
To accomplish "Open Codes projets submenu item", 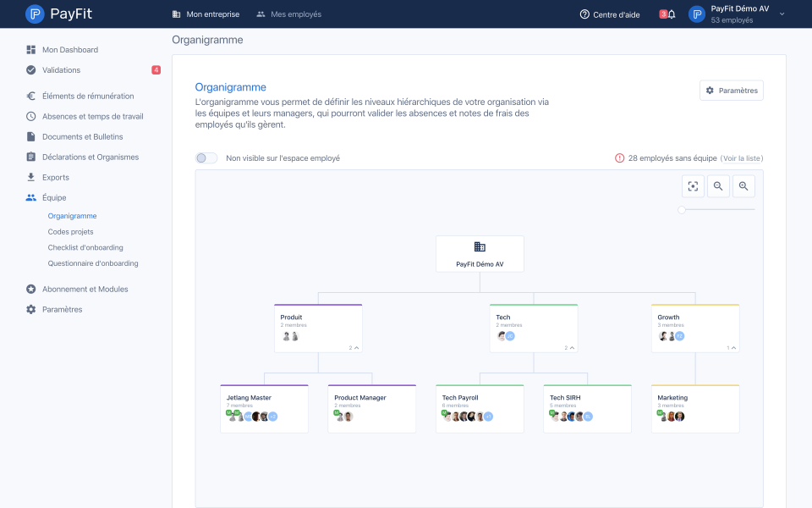I will 70,232.
